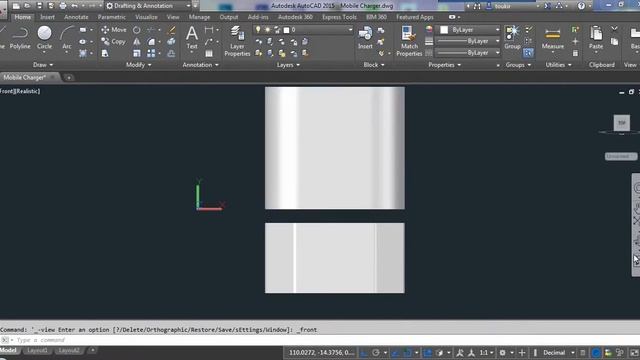Open the Drafting & Annotation workspace dropdown
Viewport: 640px width, 360px height.
tap(148, 6)
